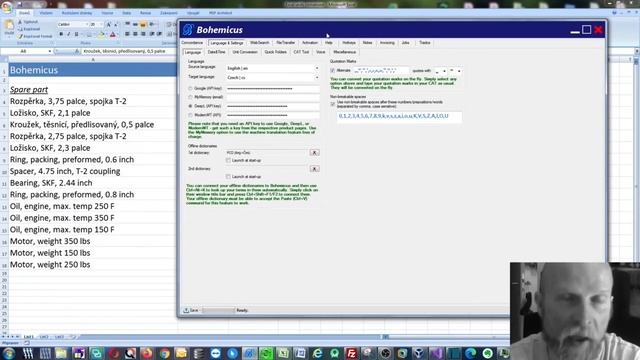The image size is (640, 360).
Task: Clear the 1st dictionary with X button
Action: click(x=314, y=153)
